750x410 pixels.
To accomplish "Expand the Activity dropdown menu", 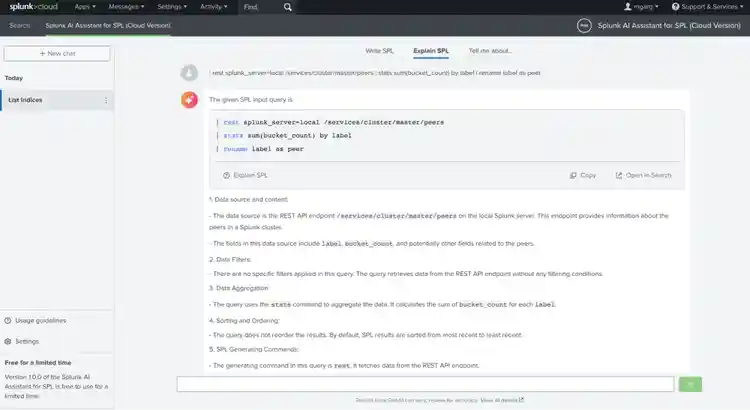I will [213, 7].
